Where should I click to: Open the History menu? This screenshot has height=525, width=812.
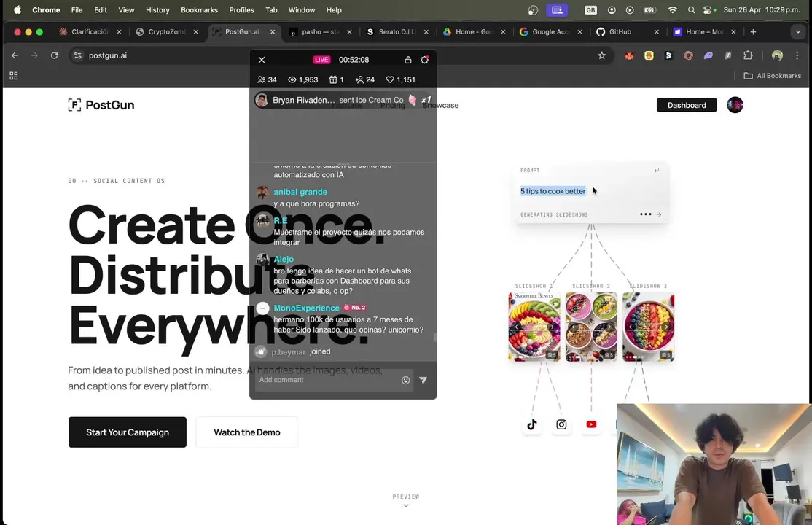point(157,10)
